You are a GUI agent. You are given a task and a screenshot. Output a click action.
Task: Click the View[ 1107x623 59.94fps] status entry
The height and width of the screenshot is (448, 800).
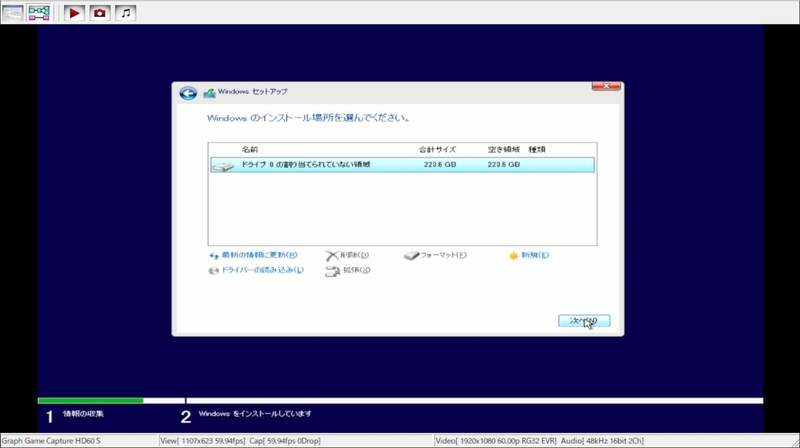tap(203, 441)
